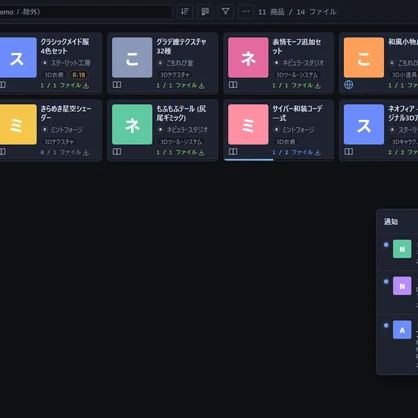Click '1 / 2 ファイル' on サイバー和装コーデ card

[292, 152]
